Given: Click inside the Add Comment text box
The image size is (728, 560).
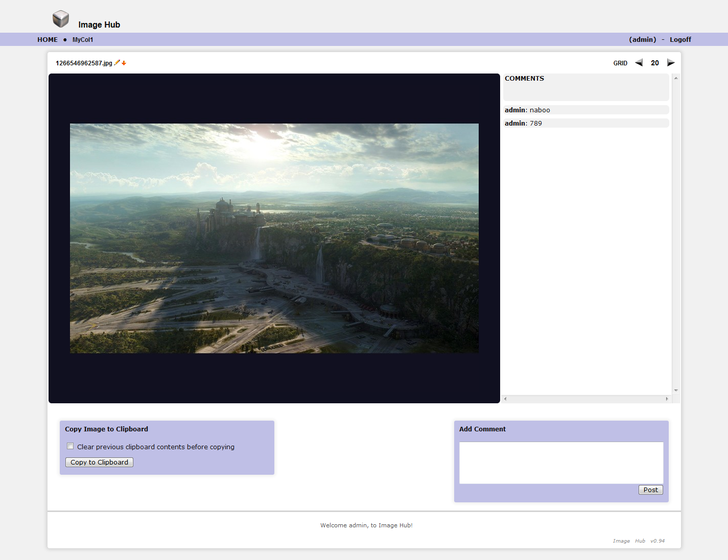Looking at the screenshot, I should (x=561, y=462).
